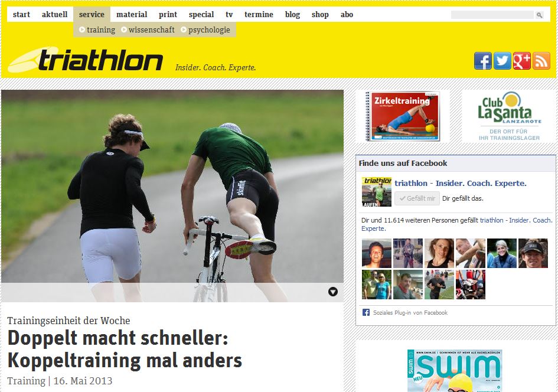Click the triathlon logo in header
The height and width of the screenshot is (392, 558).
pyautogui.click(x=86, y=60)
